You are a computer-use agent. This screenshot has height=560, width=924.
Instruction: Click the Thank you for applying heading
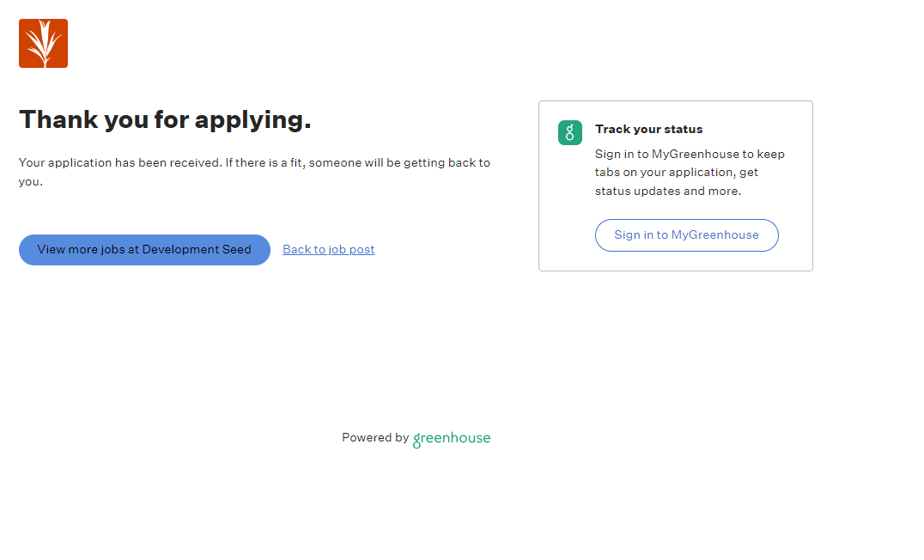pos(165,120)
